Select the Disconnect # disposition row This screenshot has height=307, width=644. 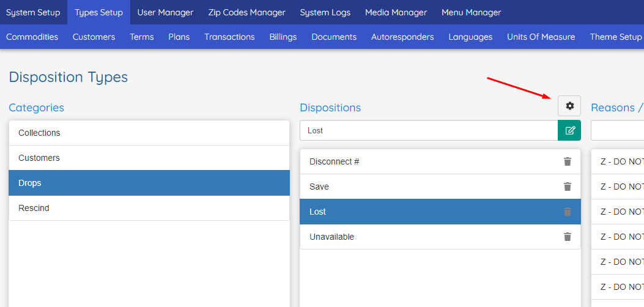pos(440,161)
